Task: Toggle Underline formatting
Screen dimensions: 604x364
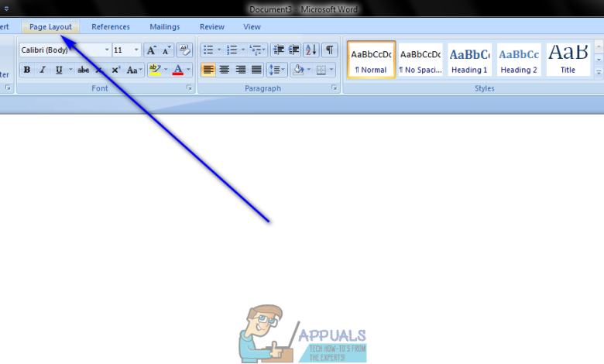Action: 59,70
